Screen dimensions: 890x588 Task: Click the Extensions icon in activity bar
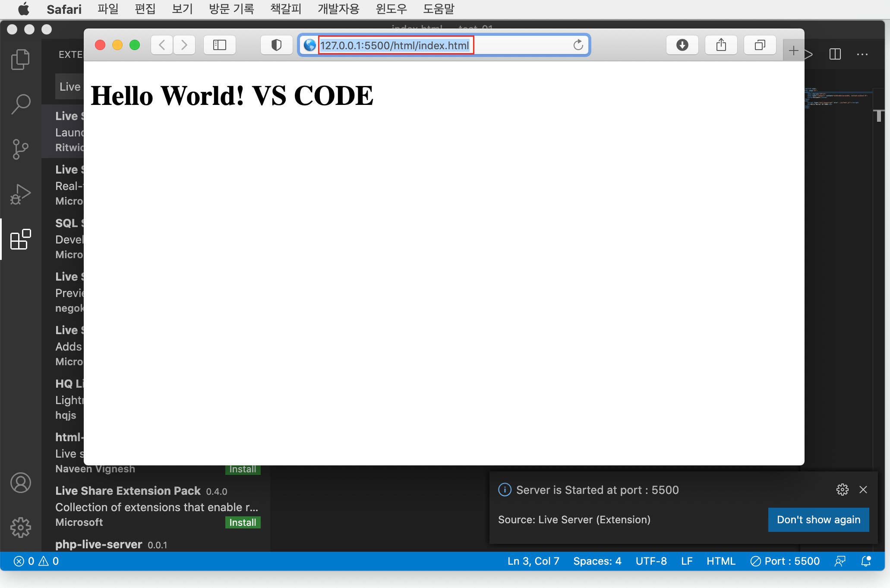20,239
